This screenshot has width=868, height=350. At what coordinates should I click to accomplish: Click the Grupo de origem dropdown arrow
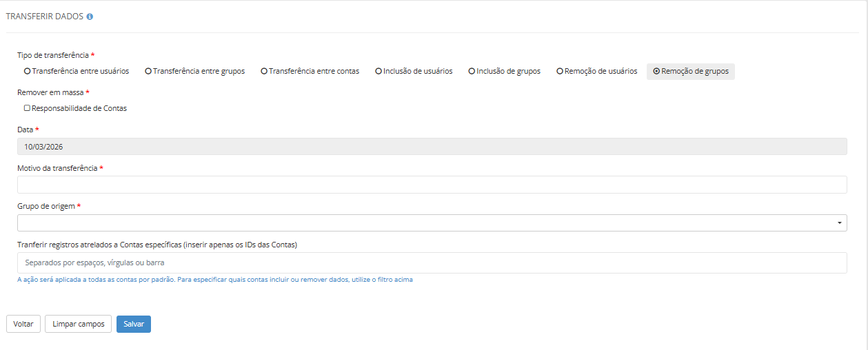coord(839,223)
